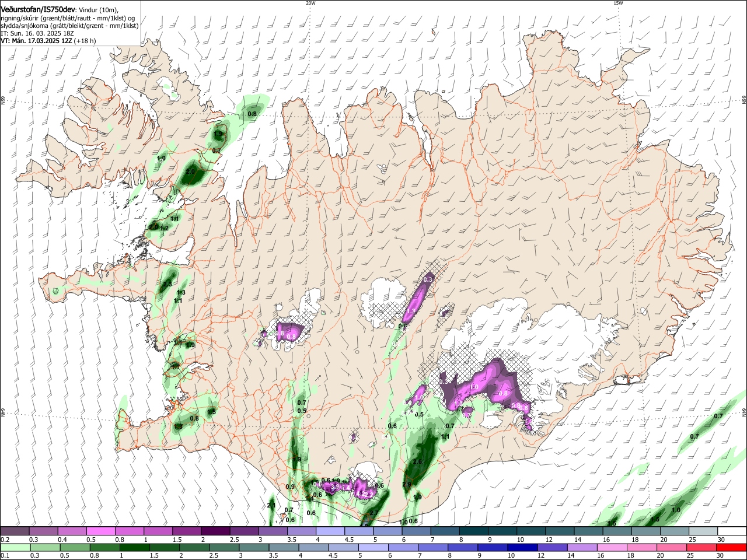Select the dark teal 8–9 snow legend swatch
The image size is (747, 560).
click(473, 531)
